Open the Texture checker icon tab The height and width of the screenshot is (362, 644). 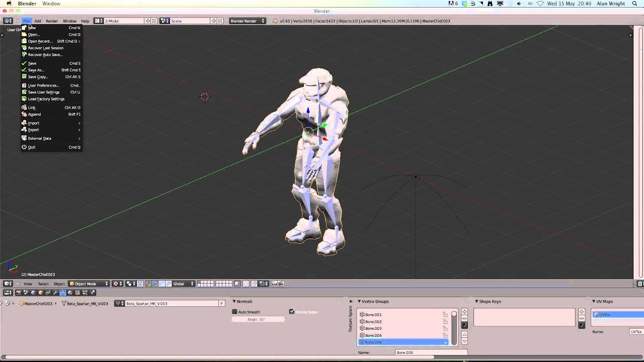click(x=77, y=292)
